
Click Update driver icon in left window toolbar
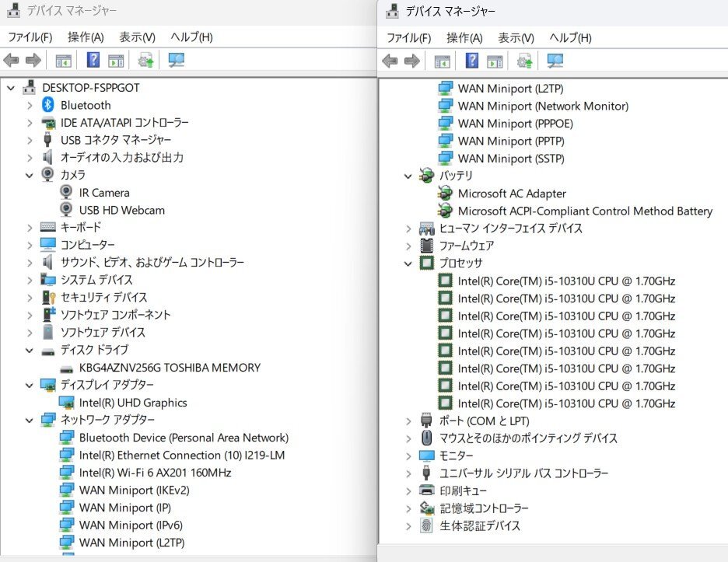(x=145, y=61)
